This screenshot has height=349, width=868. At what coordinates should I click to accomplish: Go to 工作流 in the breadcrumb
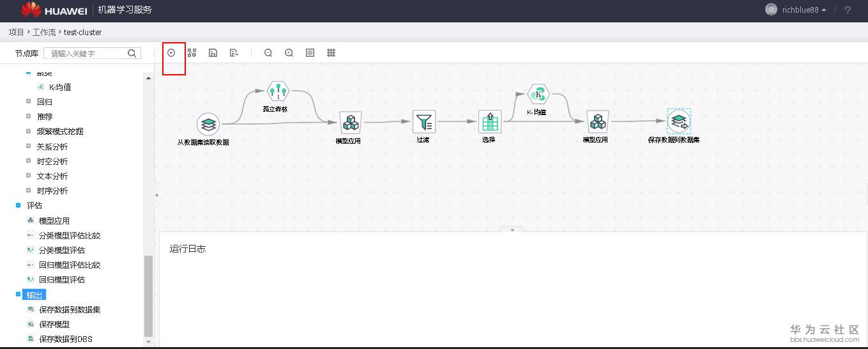tap(44, 32)
